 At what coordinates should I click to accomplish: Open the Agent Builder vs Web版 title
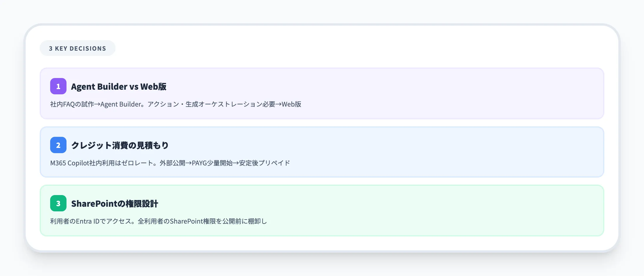(x=119, y=86)
